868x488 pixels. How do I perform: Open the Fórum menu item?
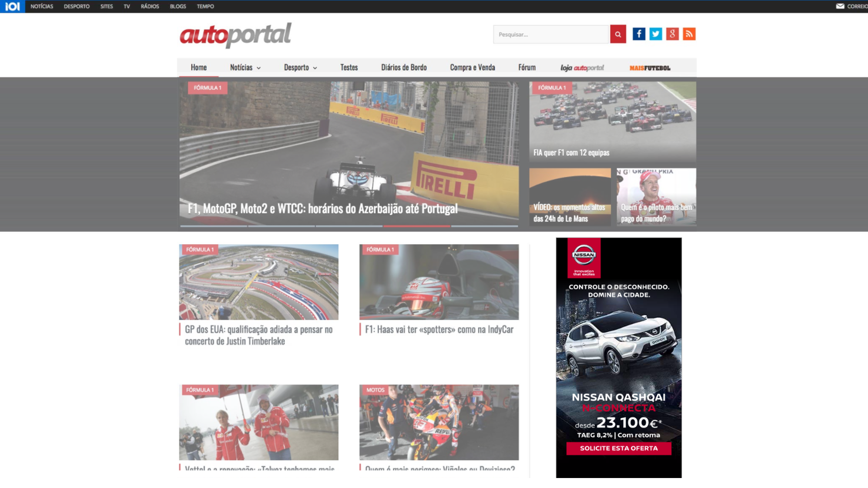click(527, 68)
